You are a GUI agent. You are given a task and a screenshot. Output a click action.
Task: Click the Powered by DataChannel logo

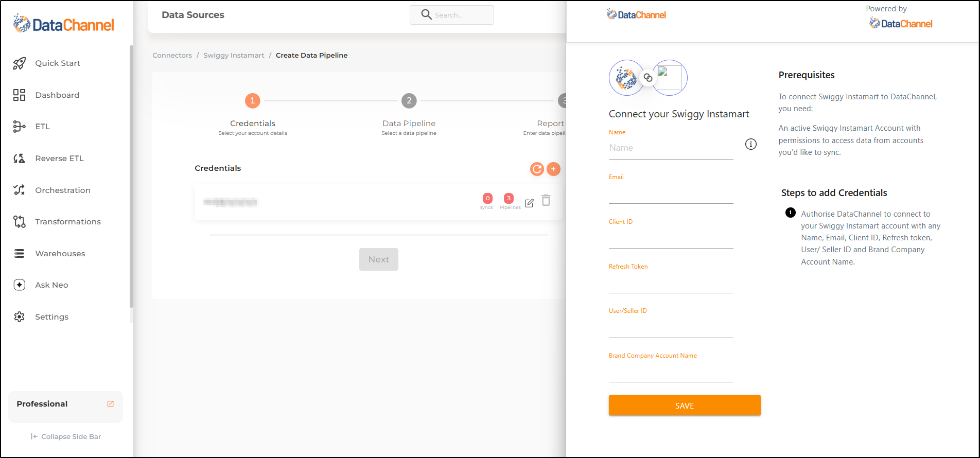click(x=901, y=23)
